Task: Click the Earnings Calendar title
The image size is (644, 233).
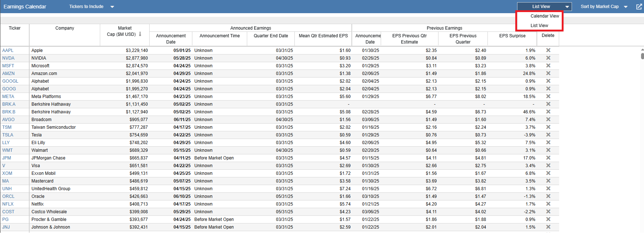Action: pos(25,7)
